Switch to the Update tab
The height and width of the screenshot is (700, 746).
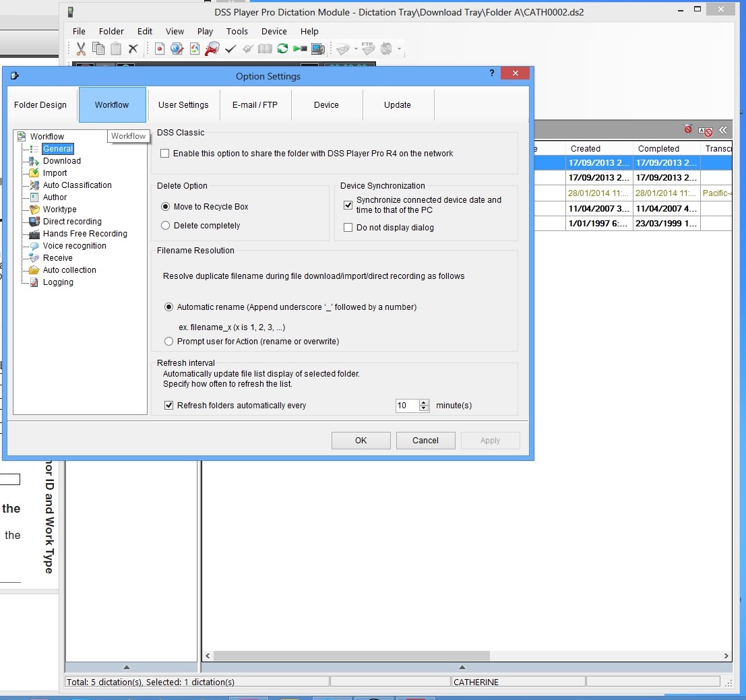click(398, 104)
